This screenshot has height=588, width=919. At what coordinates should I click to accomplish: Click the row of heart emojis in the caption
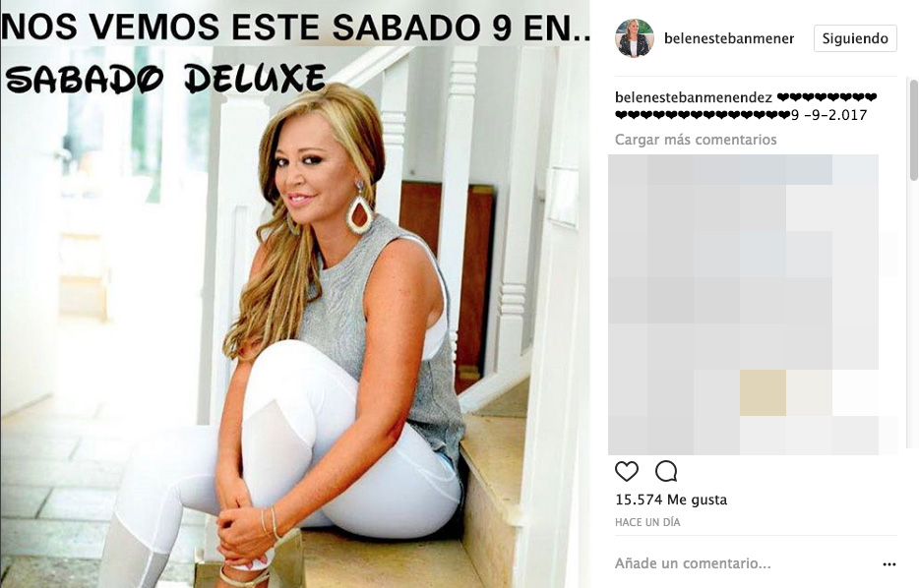pyautogui.click(x=703, y=115)
